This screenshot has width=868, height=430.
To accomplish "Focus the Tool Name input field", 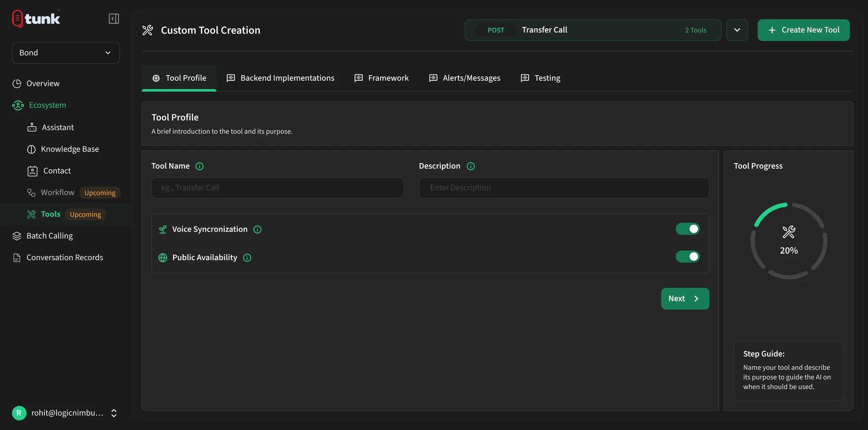I will tap(278, 188).
